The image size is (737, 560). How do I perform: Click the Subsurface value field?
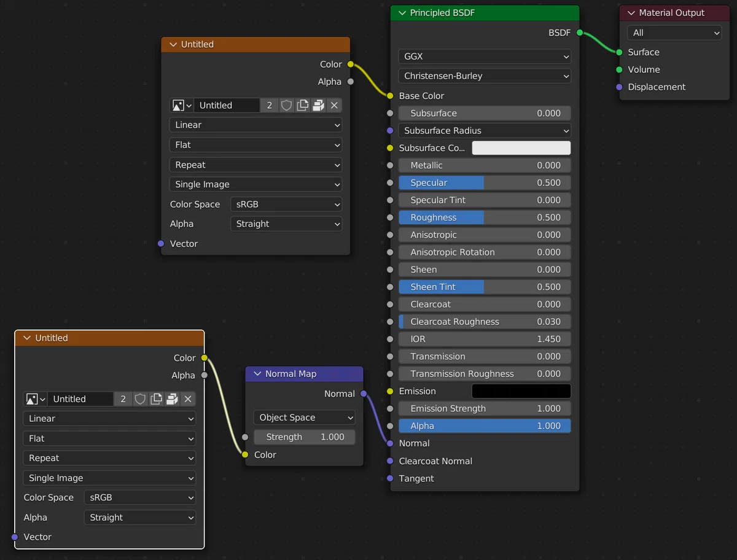tap(485, 114)
